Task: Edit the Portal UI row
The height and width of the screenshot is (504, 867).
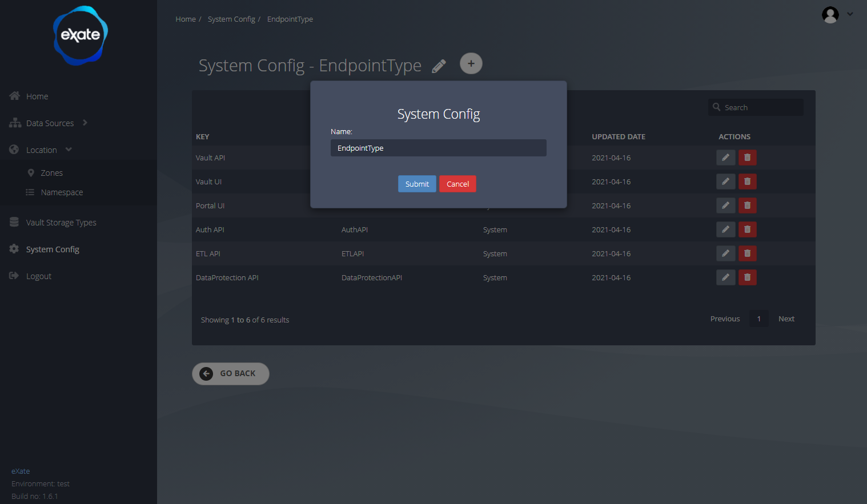Action: point(725,205)
